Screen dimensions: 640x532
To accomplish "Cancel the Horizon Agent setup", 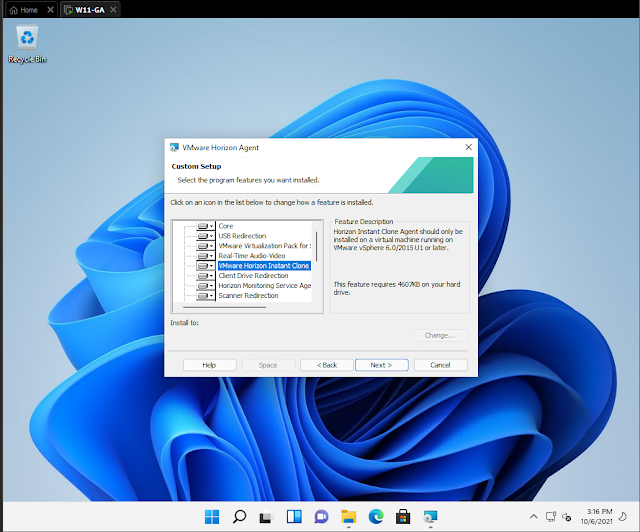I will (440, 365).
